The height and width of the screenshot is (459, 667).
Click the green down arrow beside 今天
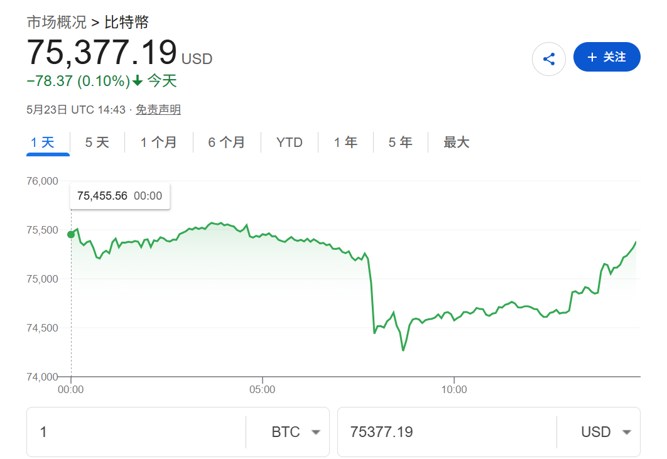pyautogui.click(x=137, y=80)
